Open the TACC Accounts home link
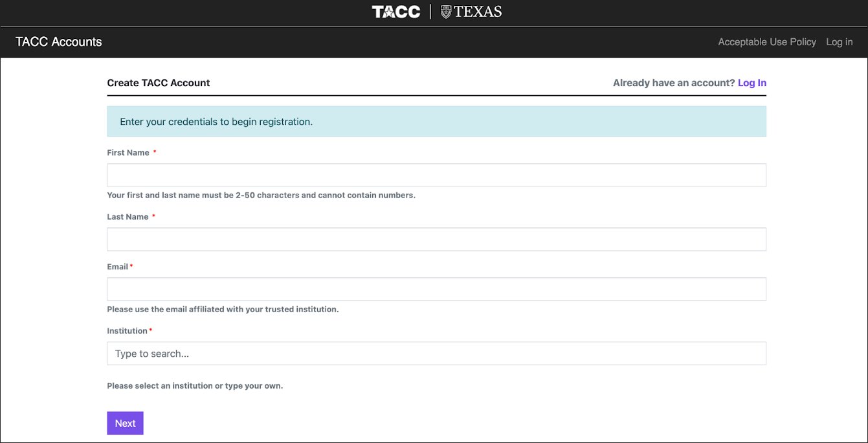Image resolution: width=868 pixels, height=443 pixels. point(59,42)
